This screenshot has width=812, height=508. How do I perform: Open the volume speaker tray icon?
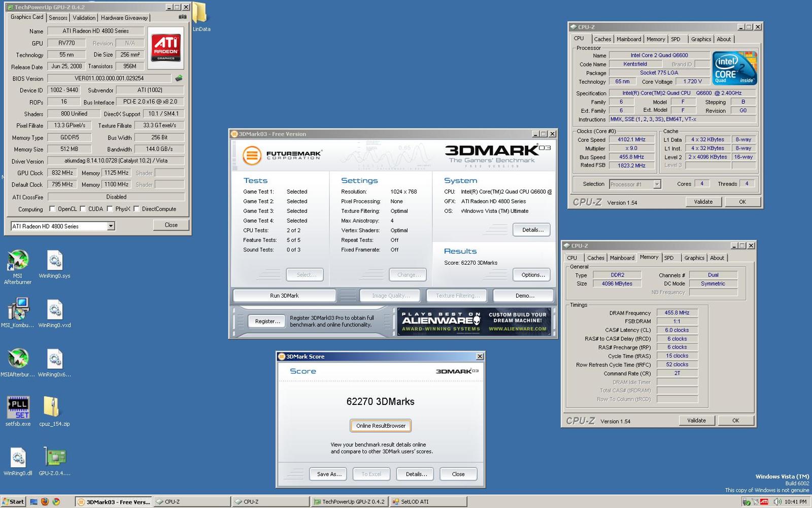click(x=777, y=502)
